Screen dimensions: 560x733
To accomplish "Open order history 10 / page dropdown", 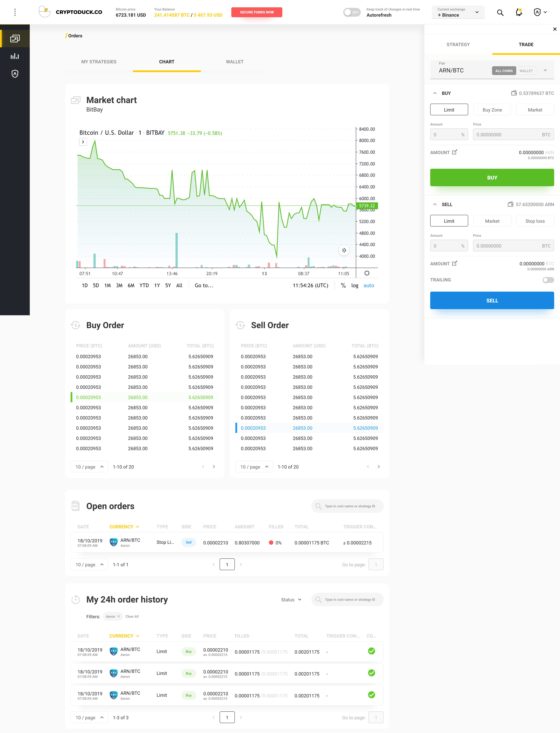I will (x=89, y=717).
